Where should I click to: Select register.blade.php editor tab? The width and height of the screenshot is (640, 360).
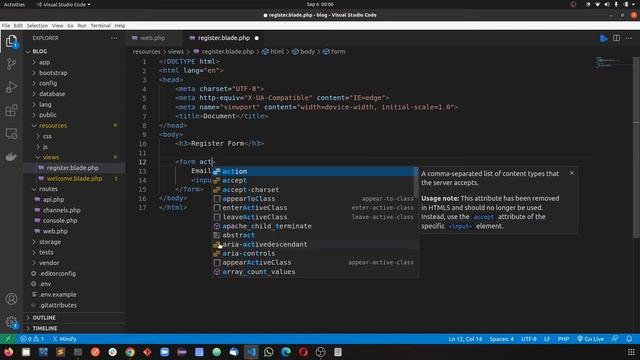point(224,38)
